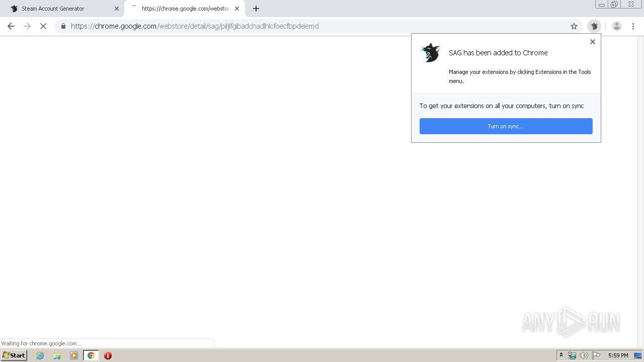The image size is (644, 362).
Task: Click the address bar URL
Action: (195, 26)
